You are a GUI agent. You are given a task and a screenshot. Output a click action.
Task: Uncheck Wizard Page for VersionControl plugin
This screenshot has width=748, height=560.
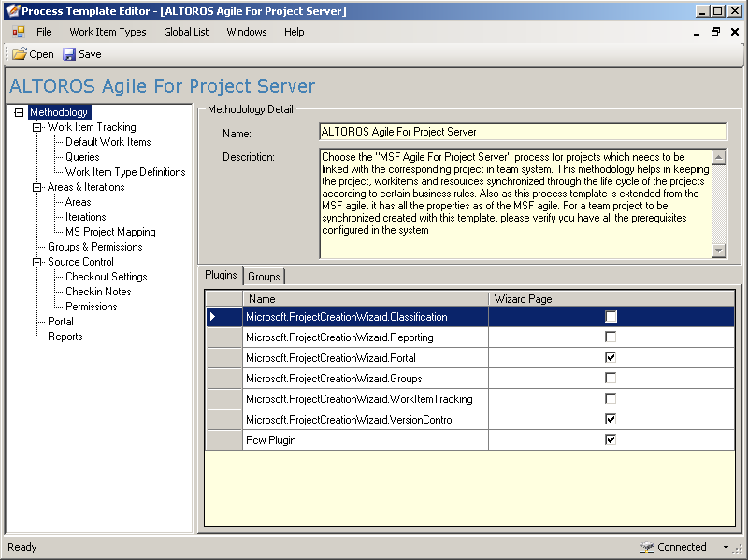tap(611, 419)
